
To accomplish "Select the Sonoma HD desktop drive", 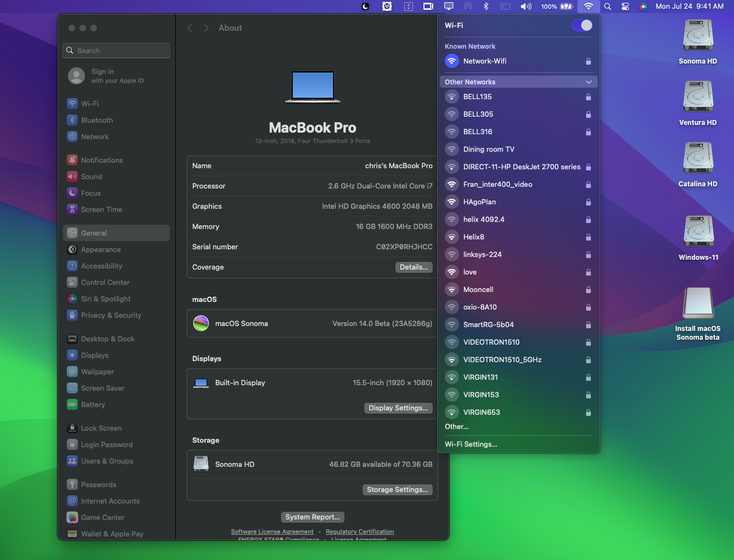I will [x=698, y=42].
